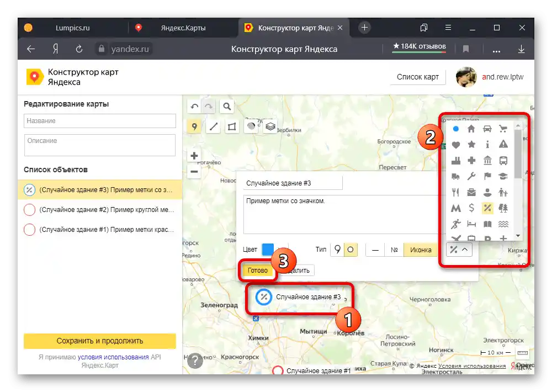Collapse the icon picker dropdown

pyautogui.click(x=459, y=250)
